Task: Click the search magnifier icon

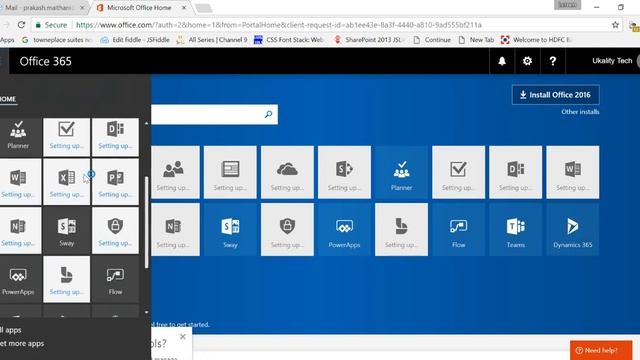Action: coord(268,114)
